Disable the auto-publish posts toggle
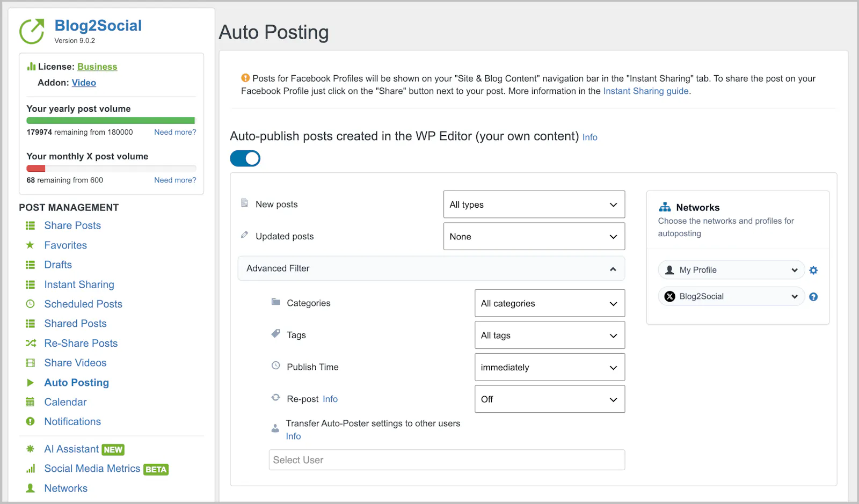The image size is (859, 504). click(245, 158)
